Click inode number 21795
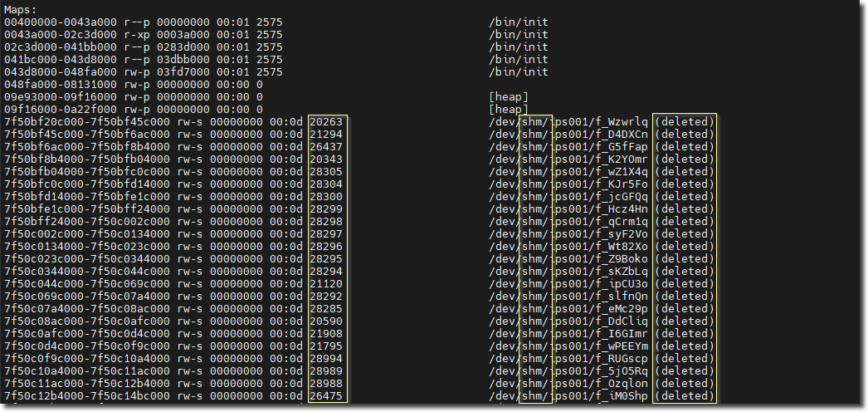 [326, 346]
